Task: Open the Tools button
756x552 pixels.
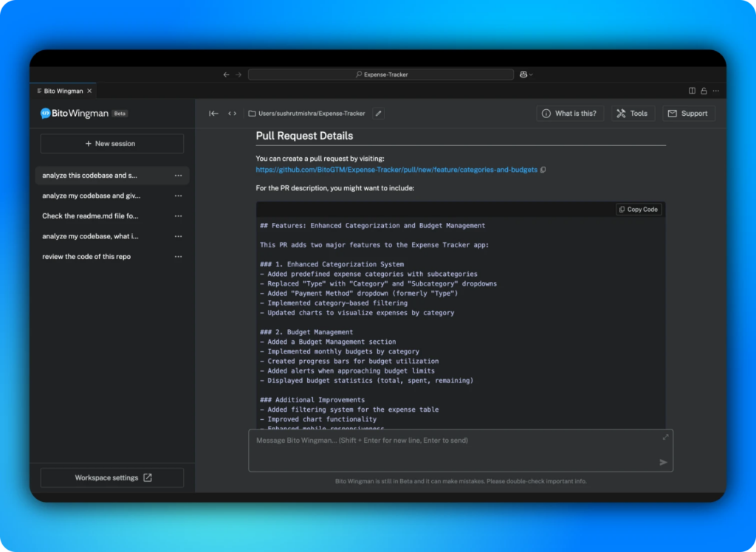Action: (632, 114)
